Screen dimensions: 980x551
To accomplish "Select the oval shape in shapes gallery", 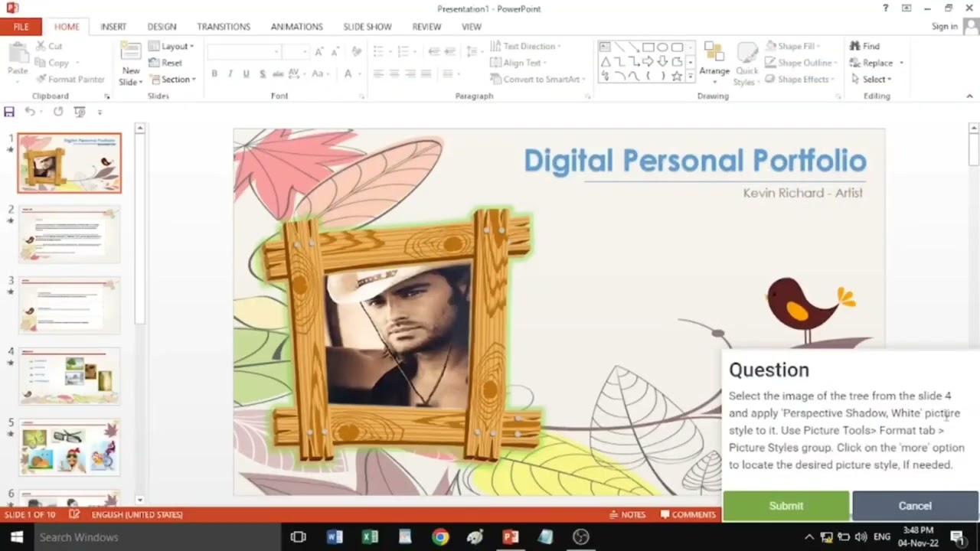I will tap(662, 47).
